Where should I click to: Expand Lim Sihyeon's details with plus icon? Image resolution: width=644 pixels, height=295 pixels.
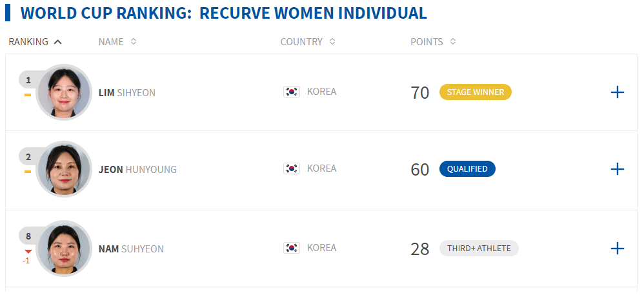point(618,92)
